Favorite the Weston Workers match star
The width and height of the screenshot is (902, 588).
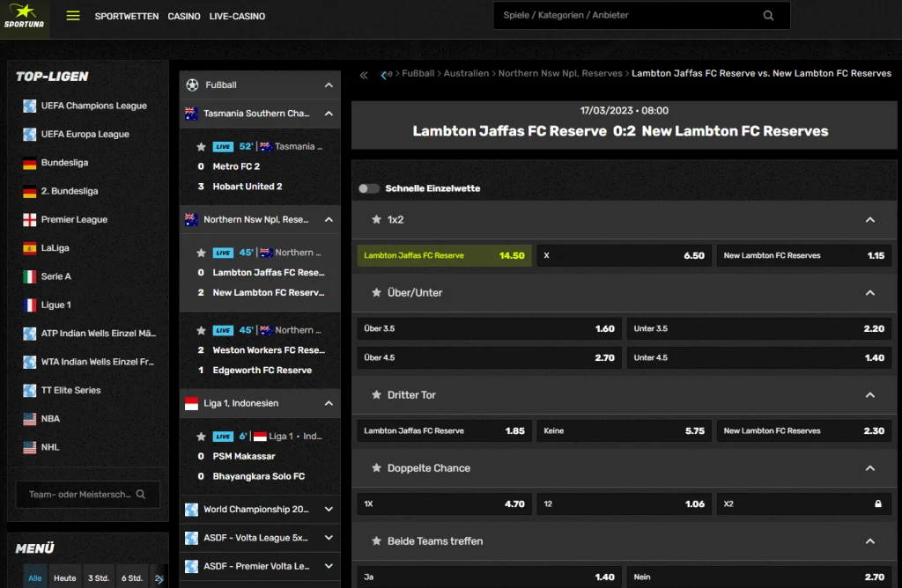pos(201,330)
